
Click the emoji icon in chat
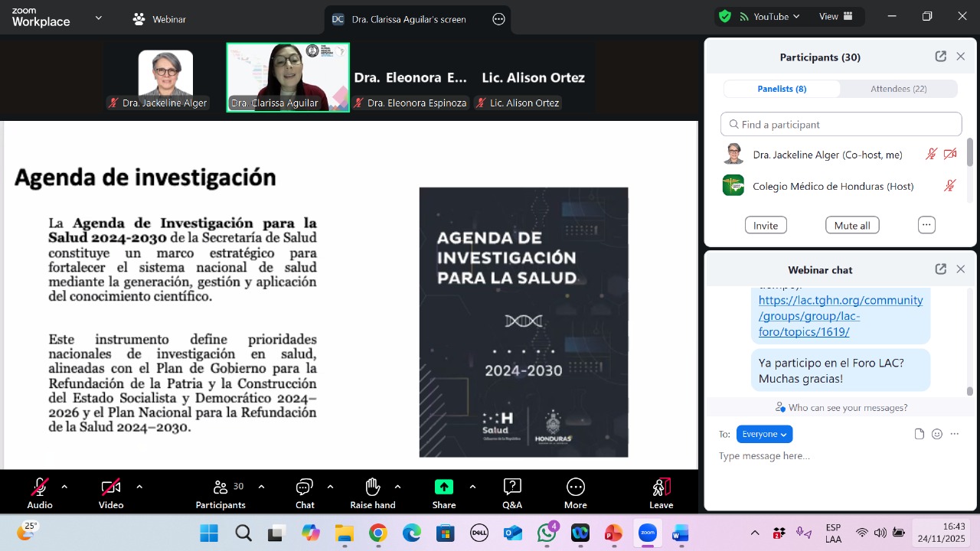pyautogui.click(x=937, y=434)
